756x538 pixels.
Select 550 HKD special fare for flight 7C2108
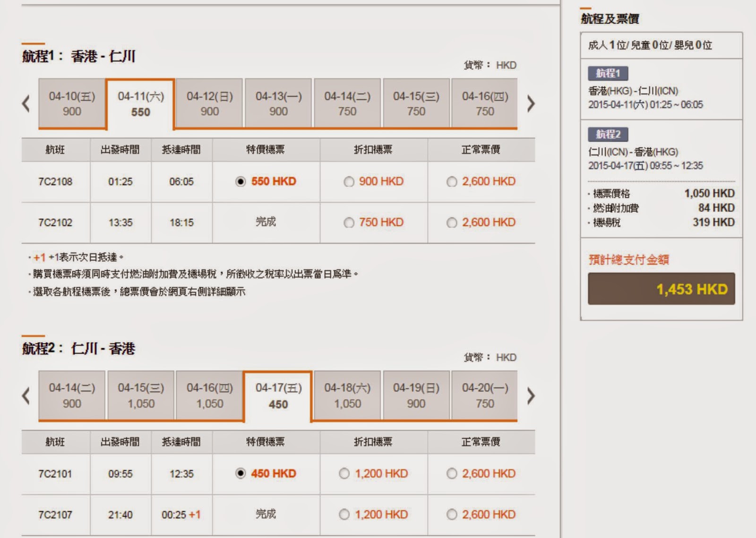click(x=241, y=182)
